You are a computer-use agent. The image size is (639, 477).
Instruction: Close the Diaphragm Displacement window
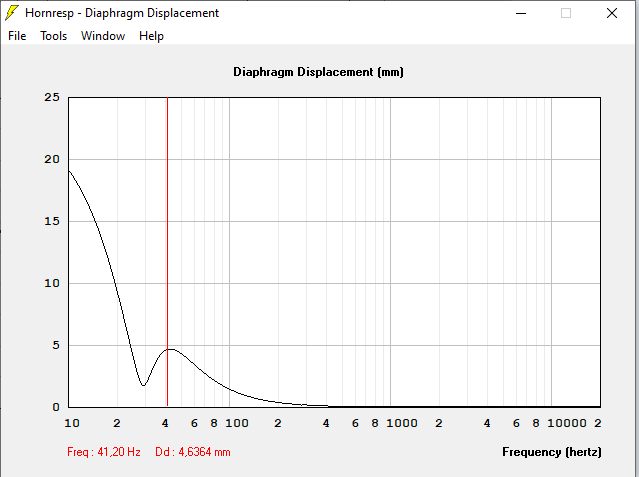click(612, 13)
